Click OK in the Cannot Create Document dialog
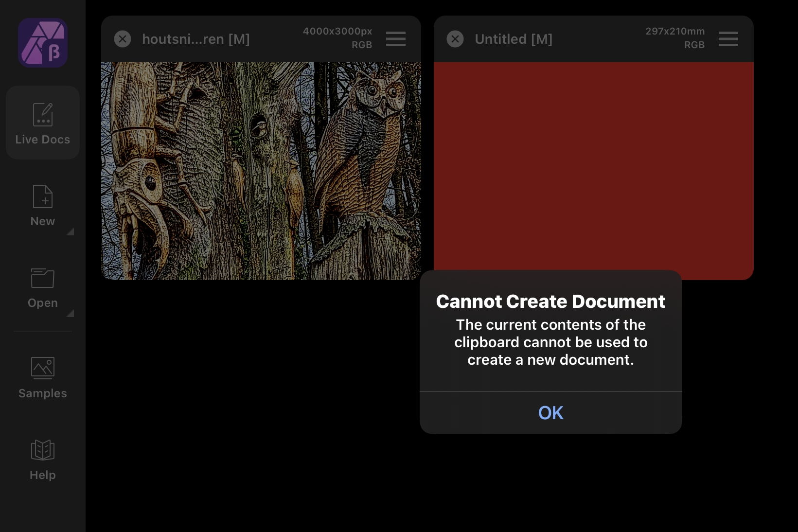 tap(550, 413)
